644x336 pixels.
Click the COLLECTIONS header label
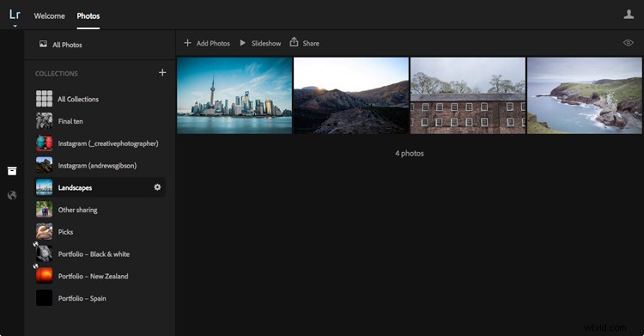coord(57,73)
